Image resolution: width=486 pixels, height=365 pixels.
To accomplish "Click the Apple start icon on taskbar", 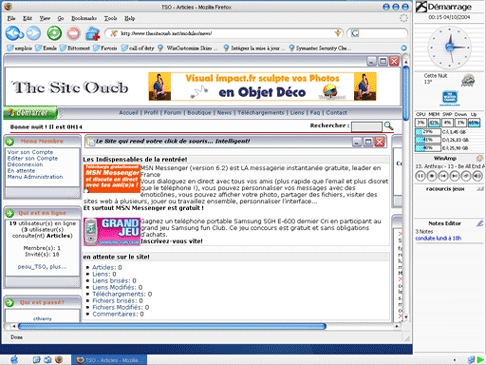I will [14, 359].
